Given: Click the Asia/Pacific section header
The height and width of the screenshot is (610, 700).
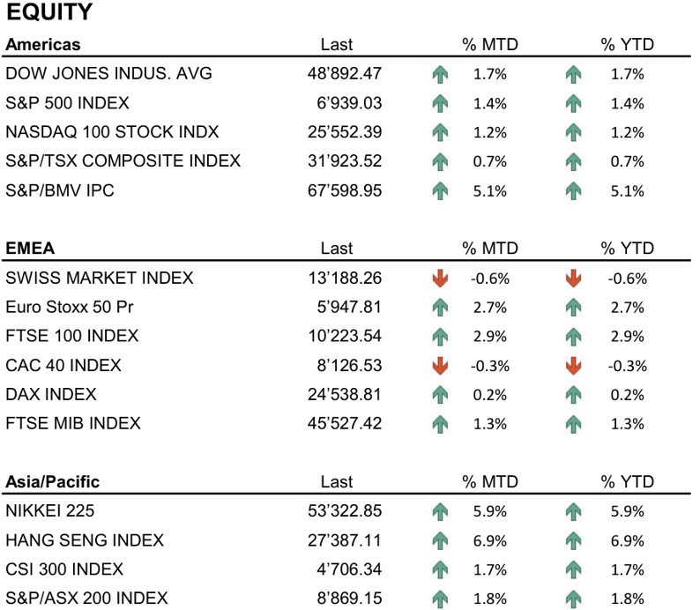Looking at the screenshot, I should click(52, 481).
